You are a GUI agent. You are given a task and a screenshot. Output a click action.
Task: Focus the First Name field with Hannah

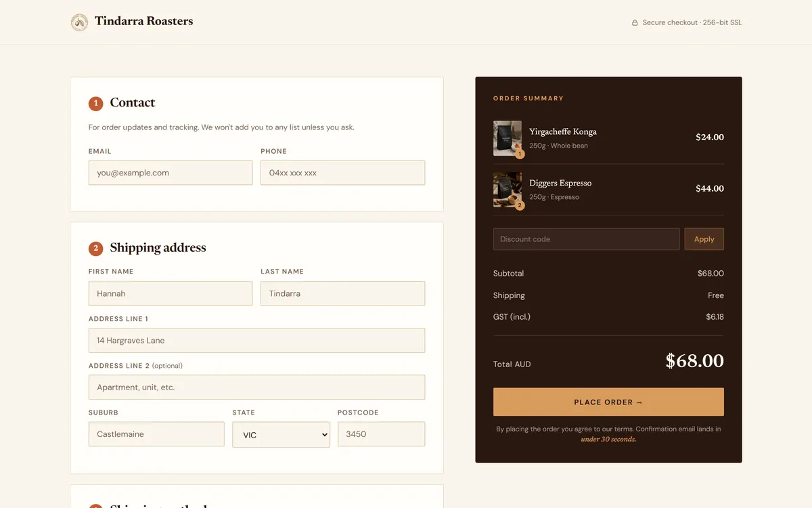(x=171, y=293)
